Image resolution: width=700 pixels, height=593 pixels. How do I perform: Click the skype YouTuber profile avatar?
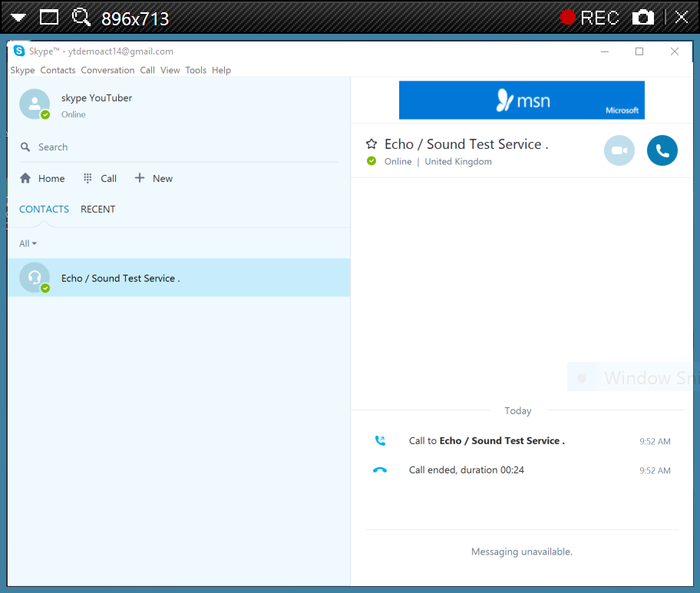pyautogui.click(x=35, y=104)
